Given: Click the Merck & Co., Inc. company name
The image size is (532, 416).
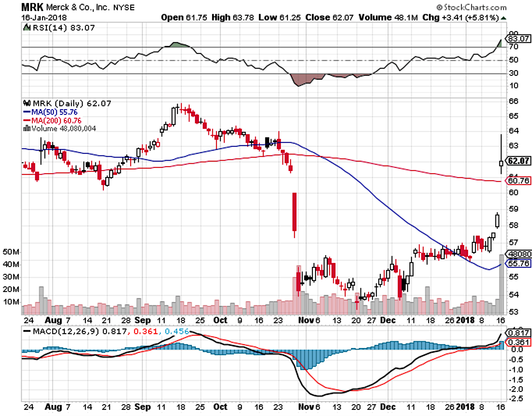Looking at the screenshot, I should (78, 7).
